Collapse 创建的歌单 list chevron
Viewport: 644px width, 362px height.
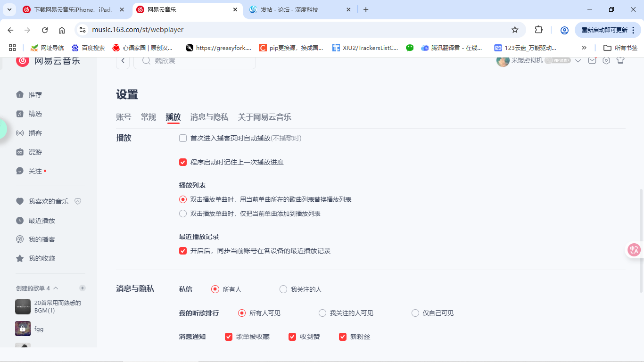56,288
